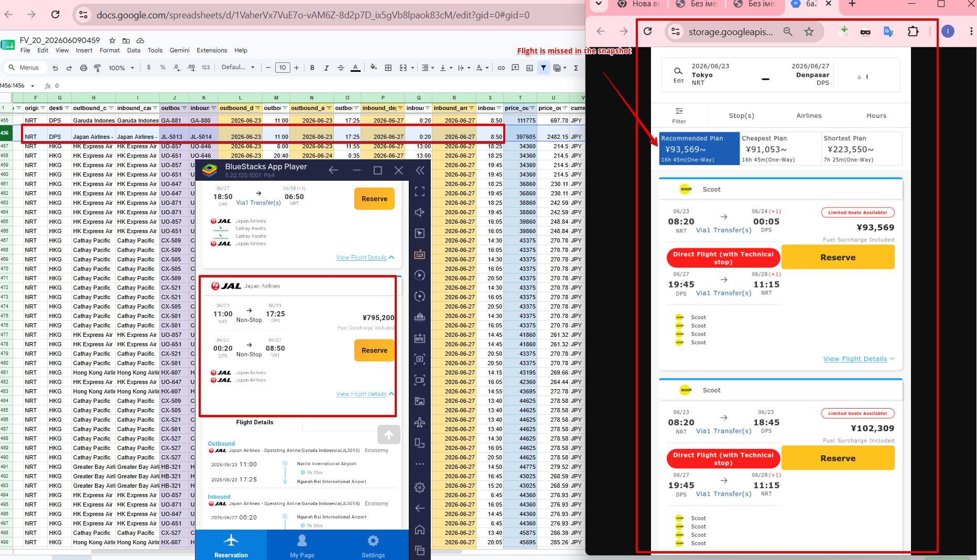Toggle bold formatting in Sheets
The height and width of the screenshot is (560, 977).
coord(312,68)
